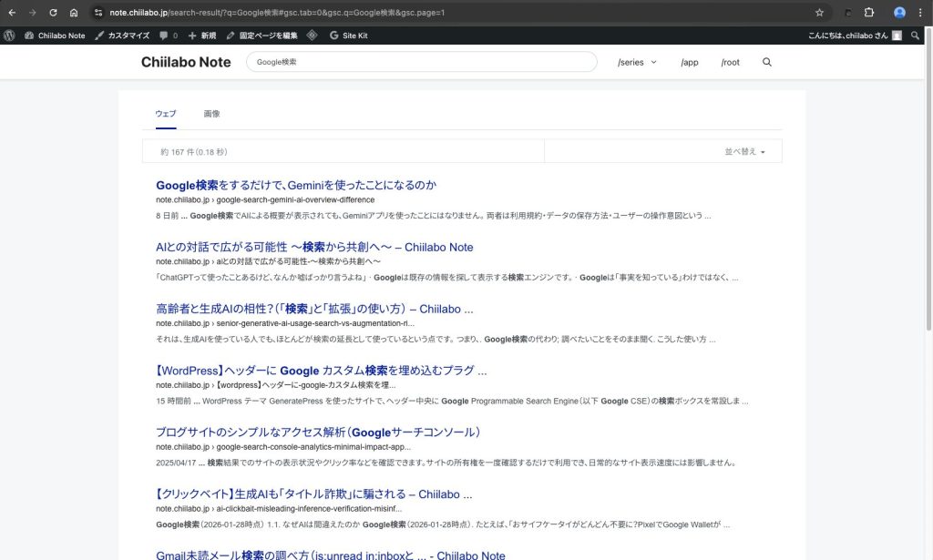Open /app navigation link
This screenshot has width=933, height=560.
pyautogui.click(x=690, y=62)
